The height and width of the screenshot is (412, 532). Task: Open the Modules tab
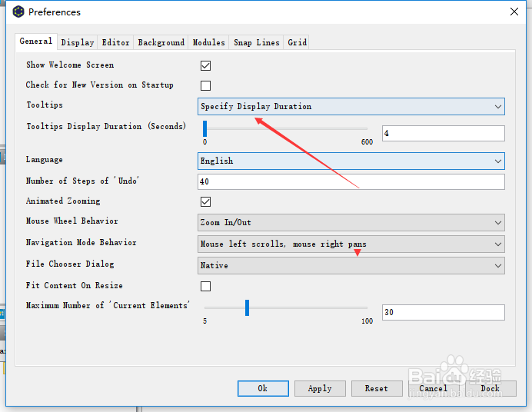208,42
